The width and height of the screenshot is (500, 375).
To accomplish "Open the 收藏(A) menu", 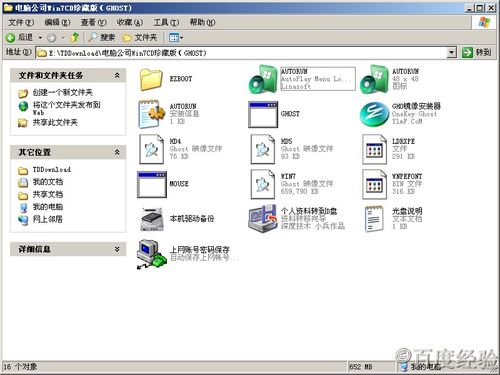I will [130, 22].
